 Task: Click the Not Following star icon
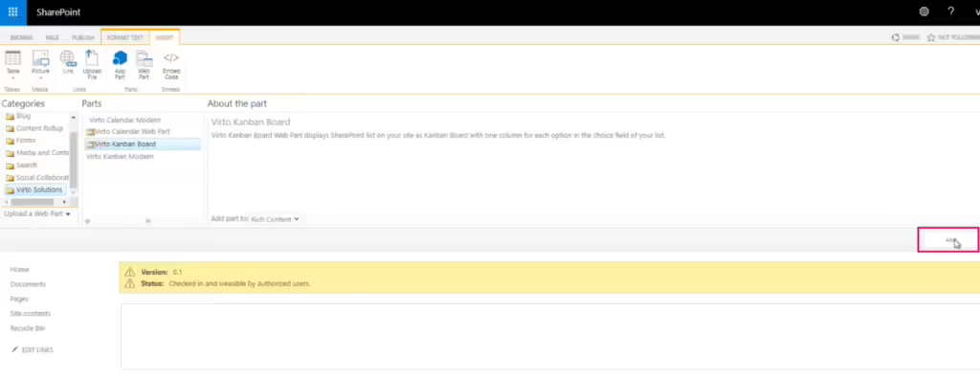coord(930,37)
